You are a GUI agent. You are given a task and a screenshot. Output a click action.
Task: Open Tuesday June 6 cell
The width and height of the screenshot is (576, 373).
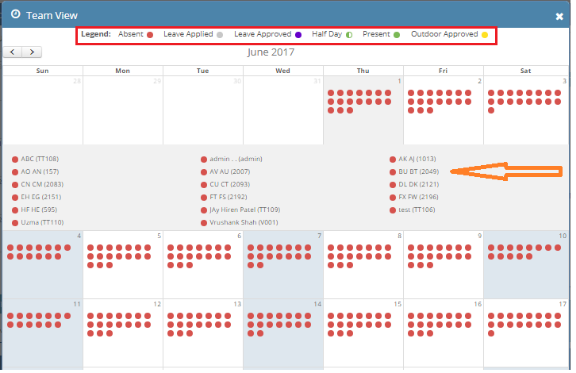click(x=203, y=265)
